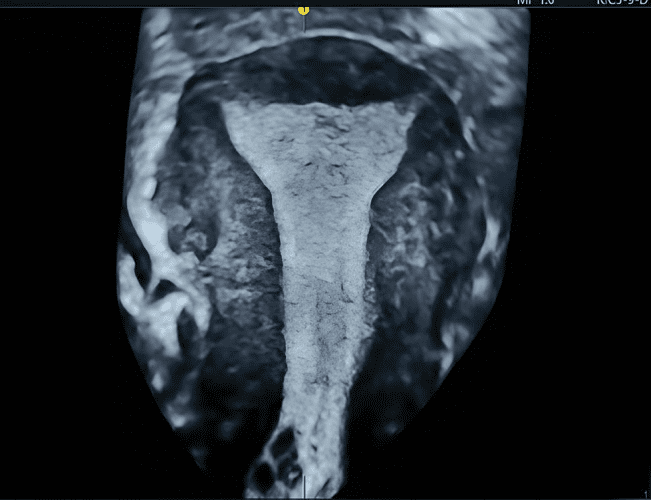The image size is (651, 500).
Task: Click the center line tick at bottom edge
Action: coord(304,492)
